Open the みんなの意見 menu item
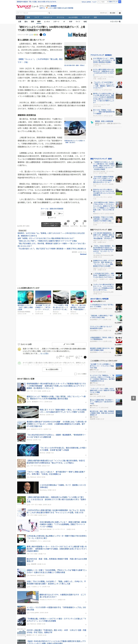The image size is (138, 644). click(73, 17)
